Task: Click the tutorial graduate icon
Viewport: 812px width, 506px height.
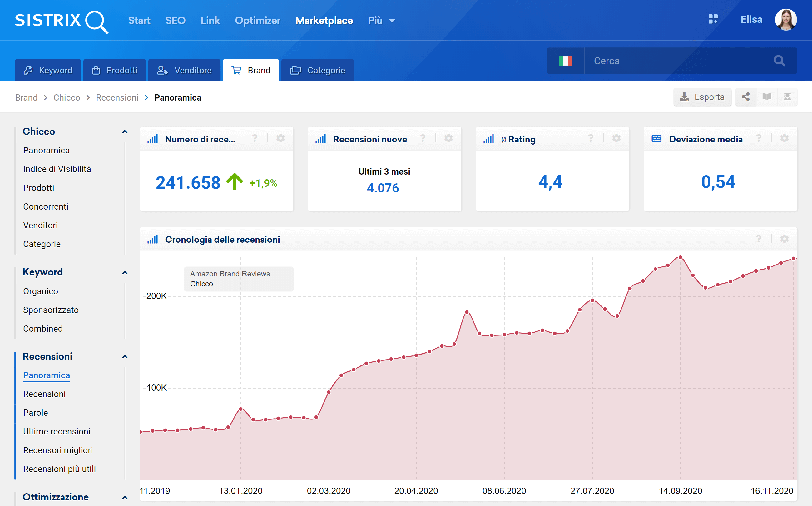Action: point(787,97)
